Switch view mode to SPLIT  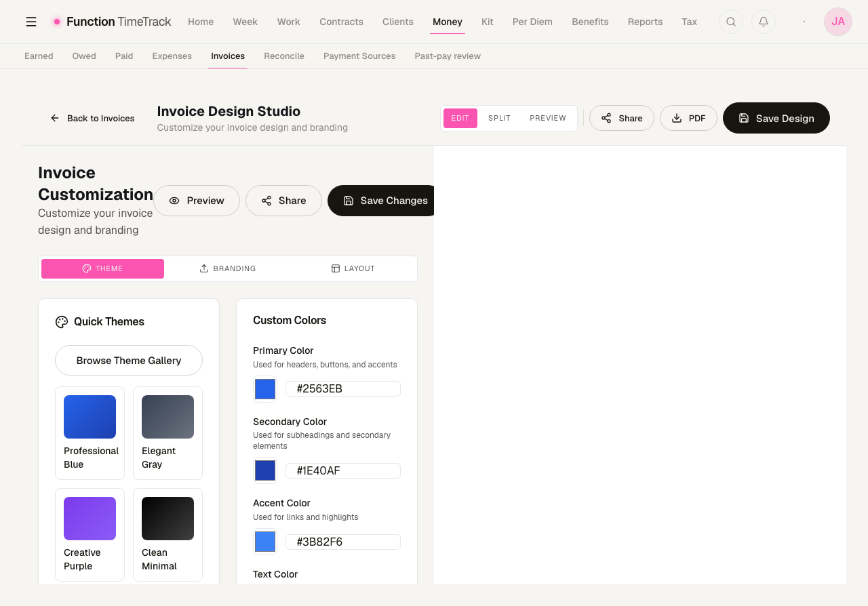(499, 118)
